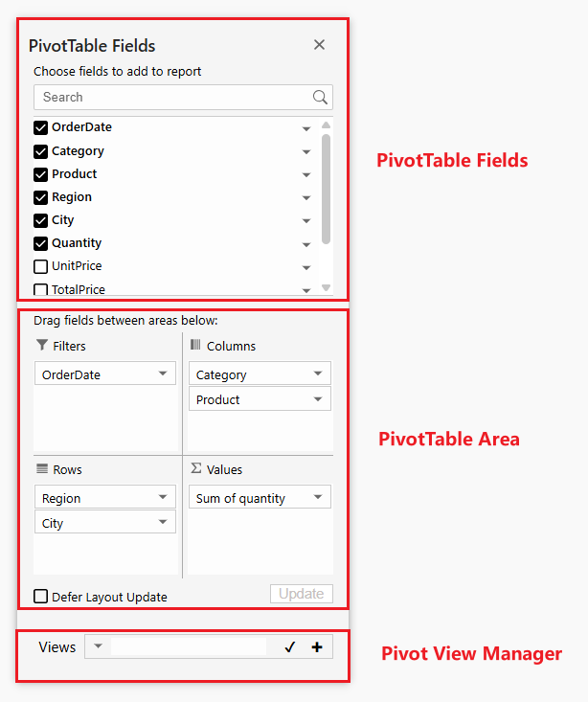The width and height of the screenshot is (588, 702).
Task: Click the Columns area icon
Action: point(195,345)
